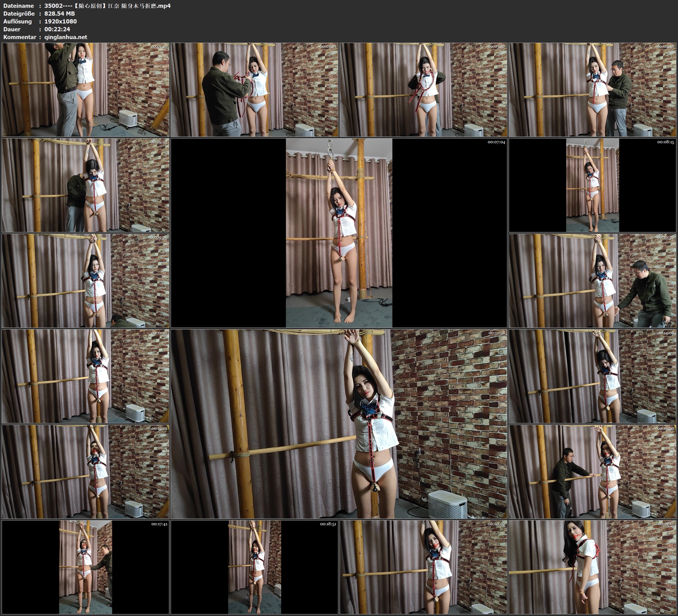Open the frame stamped 00:11:47
Viewport: 678px width, 616px height.
point(85,376)
